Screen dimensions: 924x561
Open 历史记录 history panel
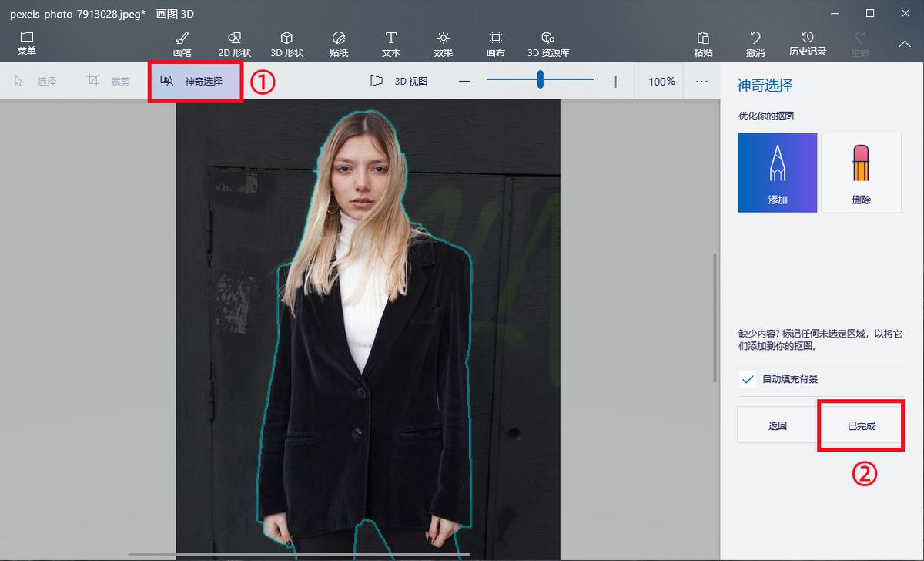pyautogui.click(x=808, y=44)
